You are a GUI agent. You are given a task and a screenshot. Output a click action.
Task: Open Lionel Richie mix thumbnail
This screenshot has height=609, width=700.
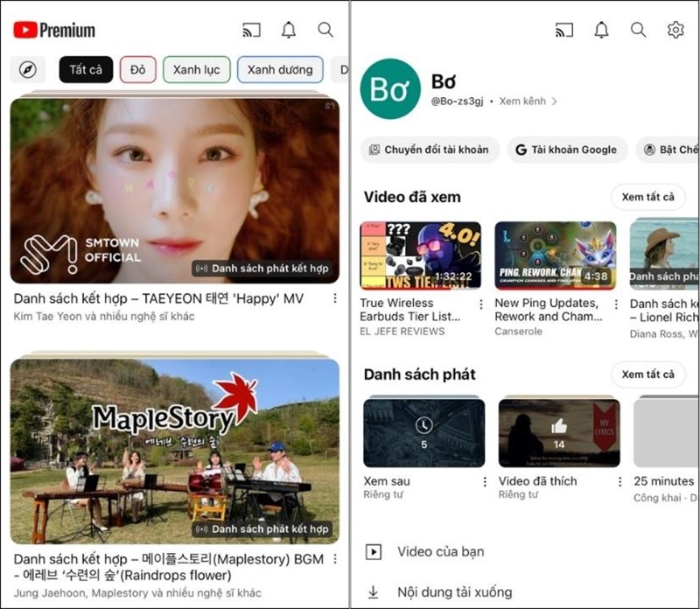(x=664, y=254)
